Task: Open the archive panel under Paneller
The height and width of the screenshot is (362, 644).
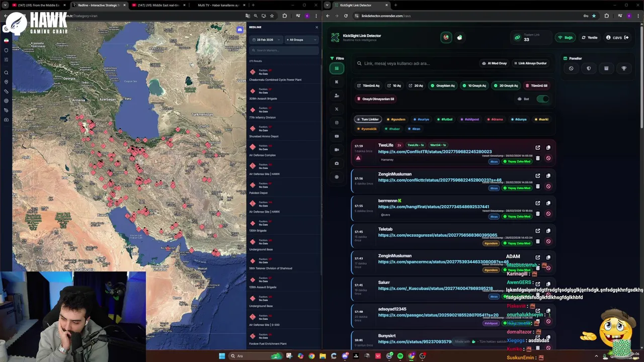Action: click(x=606, y=68)
